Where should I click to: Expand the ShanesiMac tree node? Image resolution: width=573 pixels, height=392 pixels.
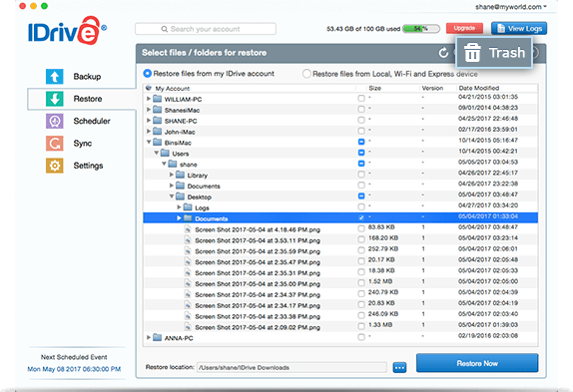(149, 110)
